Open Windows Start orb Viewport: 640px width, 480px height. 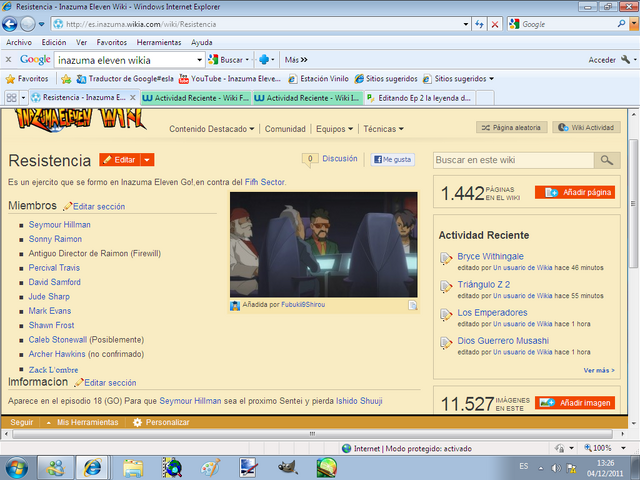click(15, 468)
